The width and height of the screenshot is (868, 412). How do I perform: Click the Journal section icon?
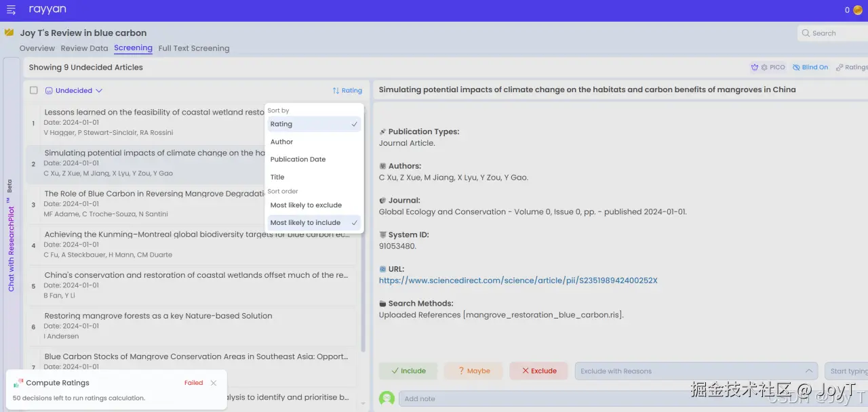(382, 200)
